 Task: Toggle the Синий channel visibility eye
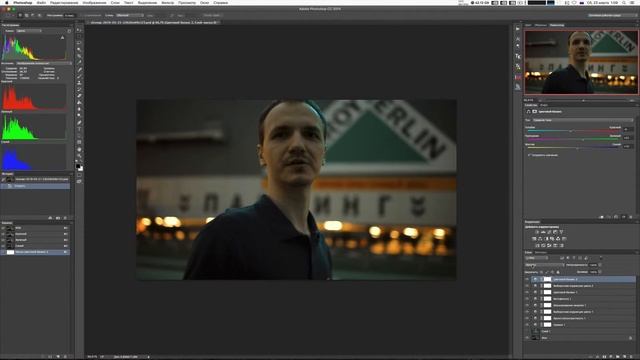(3, 246)
